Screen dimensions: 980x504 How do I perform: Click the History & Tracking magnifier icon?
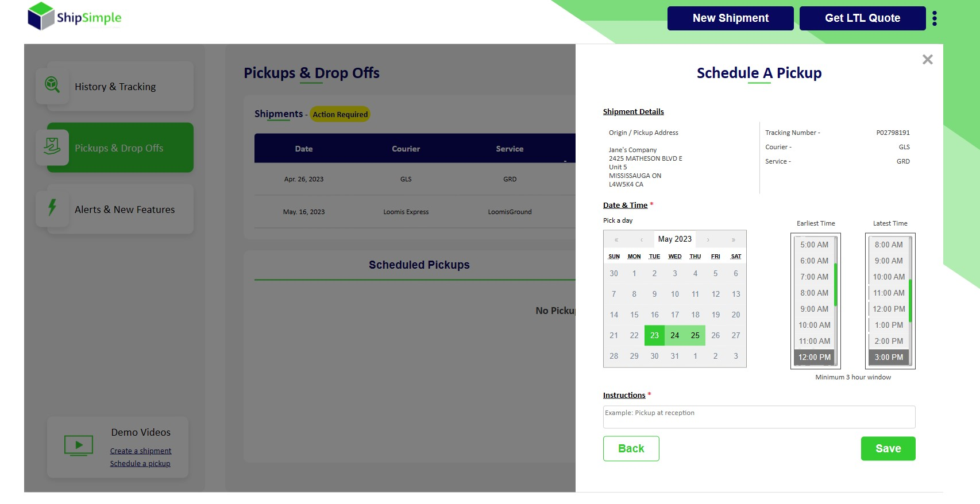click(x=52, y=86)
